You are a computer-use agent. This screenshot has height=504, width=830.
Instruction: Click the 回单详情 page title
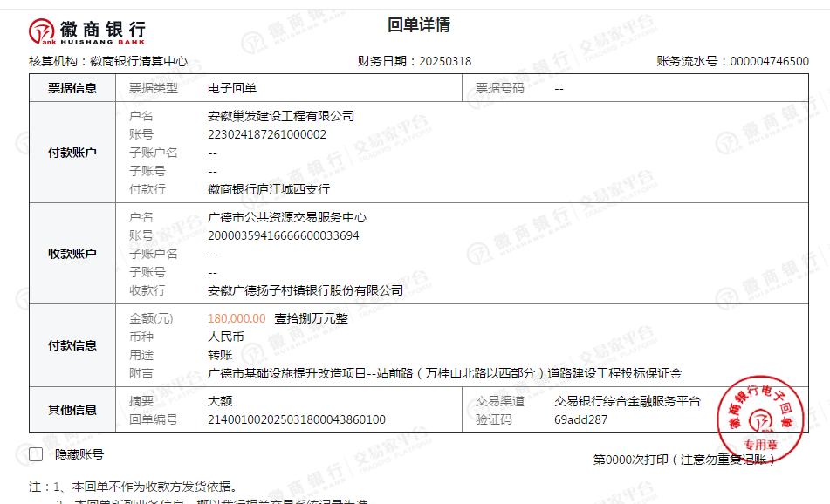pyautogui.click(x=419, y=25)
